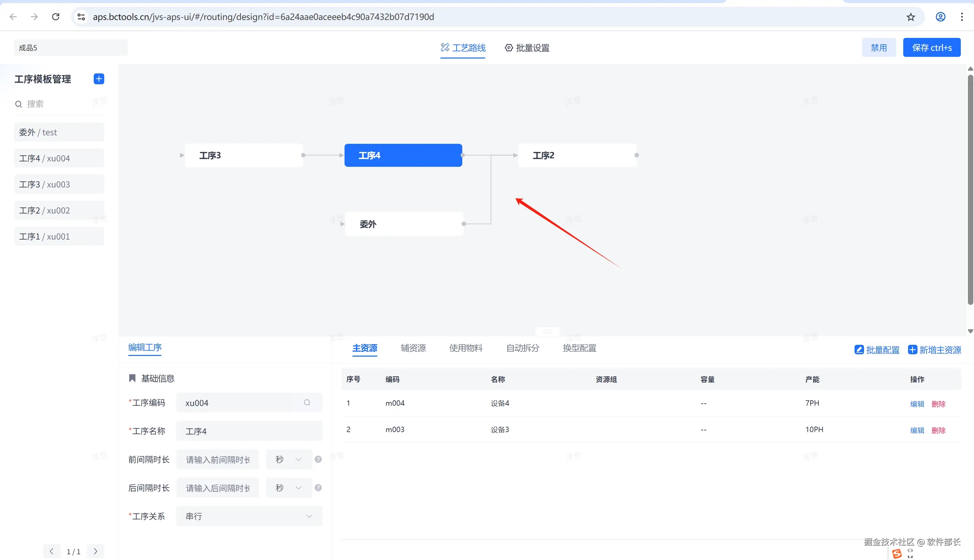Open 前间隔时长 unit dropdown (秒)
The image size is (974, 560).
pos(289,459)
